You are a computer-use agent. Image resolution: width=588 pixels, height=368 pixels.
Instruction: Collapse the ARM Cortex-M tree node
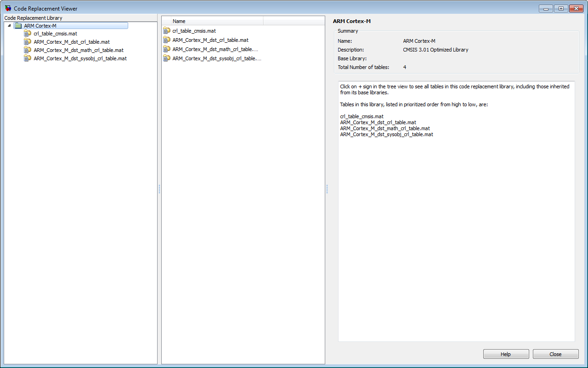[x=9, y=26]
